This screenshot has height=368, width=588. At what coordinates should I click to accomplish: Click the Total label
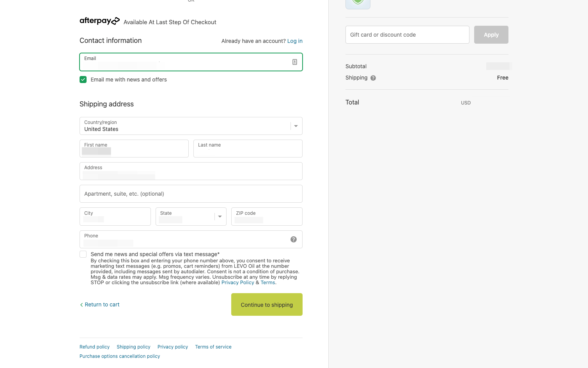coord(352,102)
